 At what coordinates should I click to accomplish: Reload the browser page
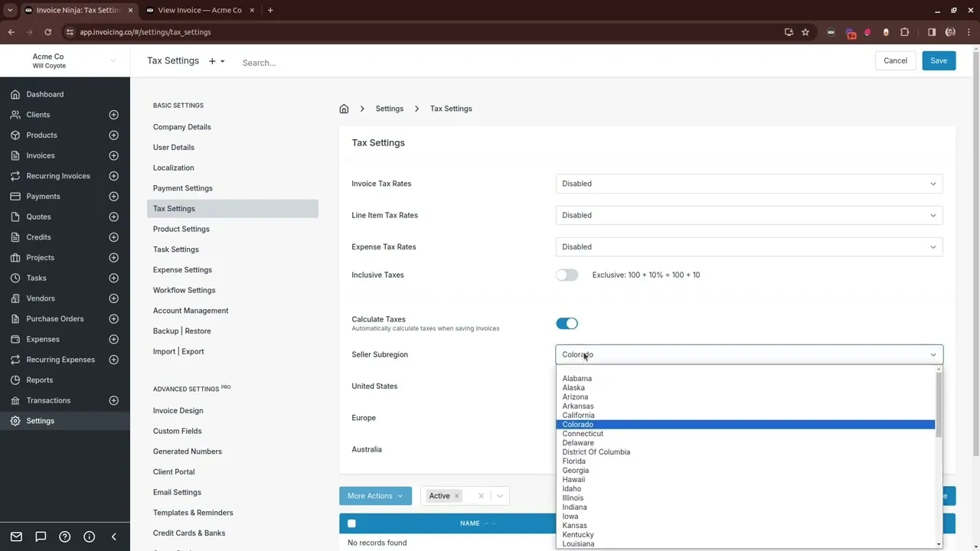(x=47, y=32)
